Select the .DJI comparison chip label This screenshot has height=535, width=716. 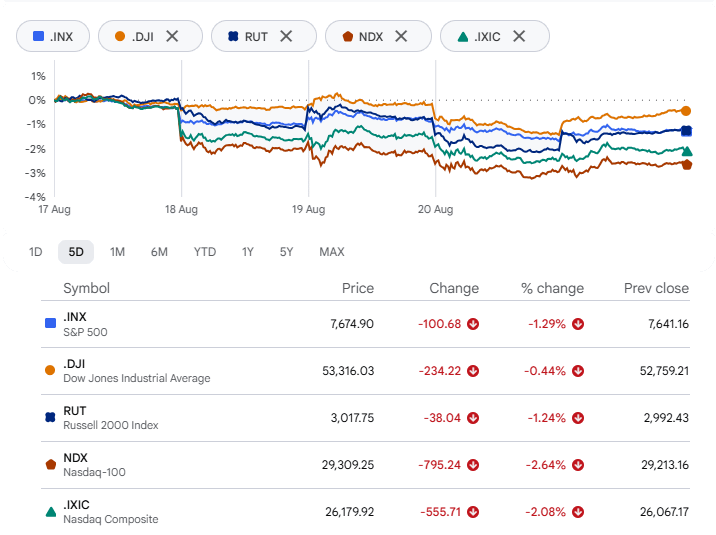click(x=142, y=37)
